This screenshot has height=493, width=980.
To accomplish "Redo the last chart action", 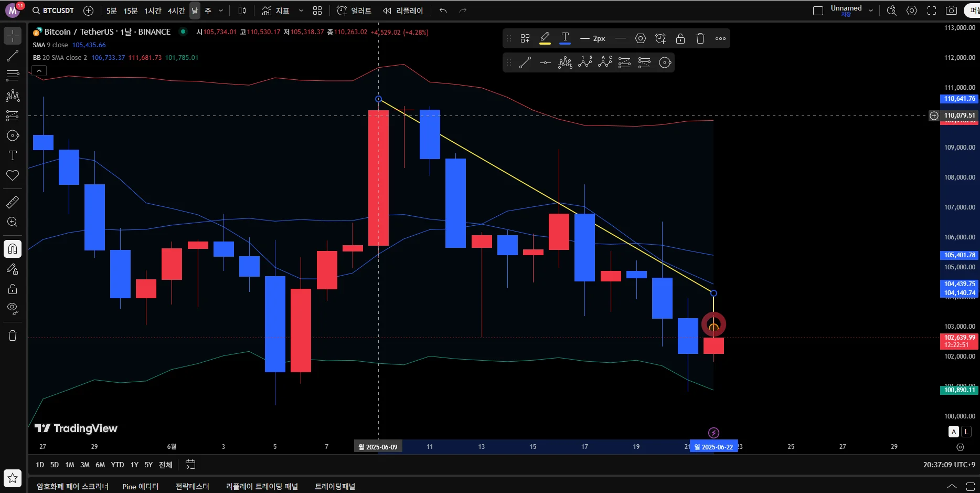I will [463, 11].
